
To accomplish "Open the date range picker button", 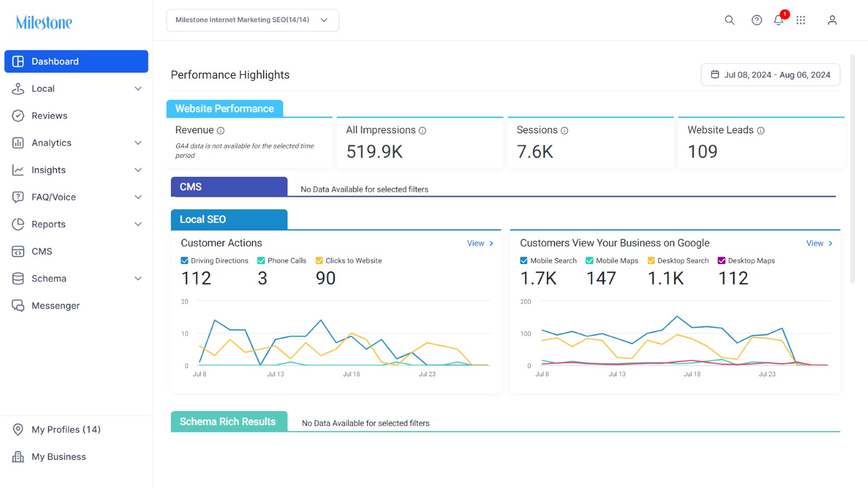I will tap(770, 75).
